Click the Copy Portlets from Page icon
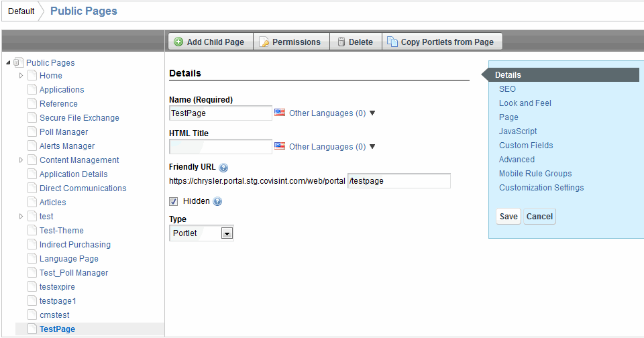The height and width of the screenshot is (338, 644). point(392,42)
